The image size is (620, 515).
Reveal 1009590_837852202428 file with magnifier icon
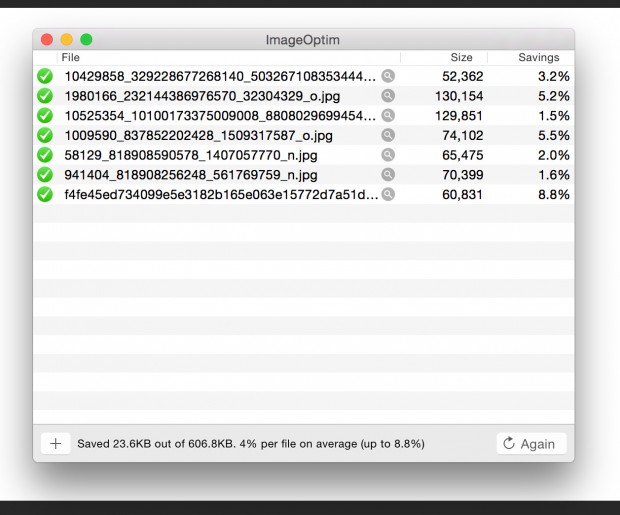[x=388, y=135]
